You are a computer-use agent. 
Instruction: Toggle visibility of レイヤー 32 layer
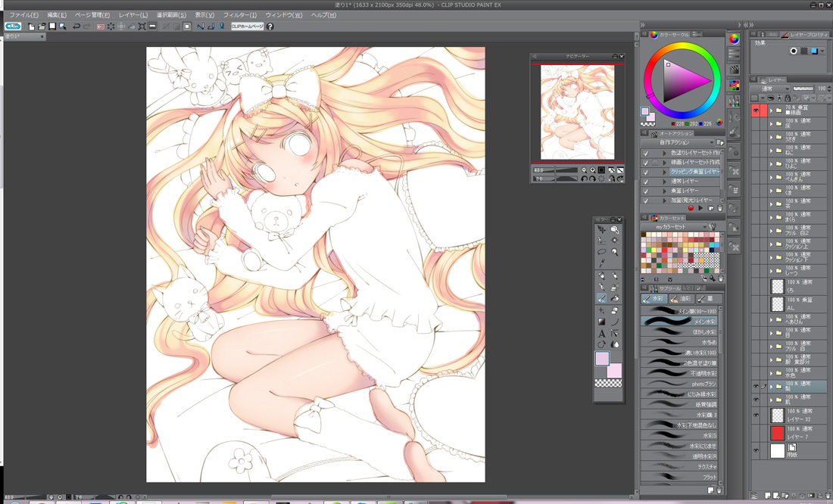click(x=756, y=415)
